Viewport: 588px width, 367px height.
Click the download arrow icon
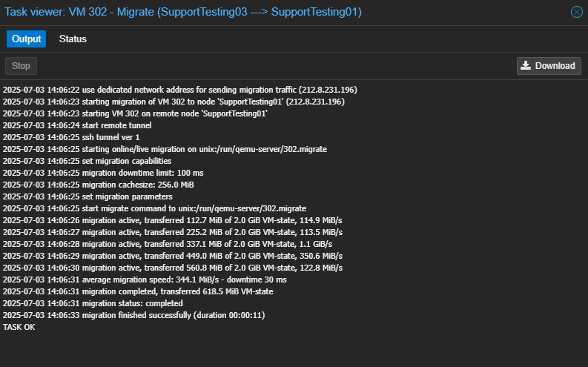pyautogui.click(x=526, y=65)
